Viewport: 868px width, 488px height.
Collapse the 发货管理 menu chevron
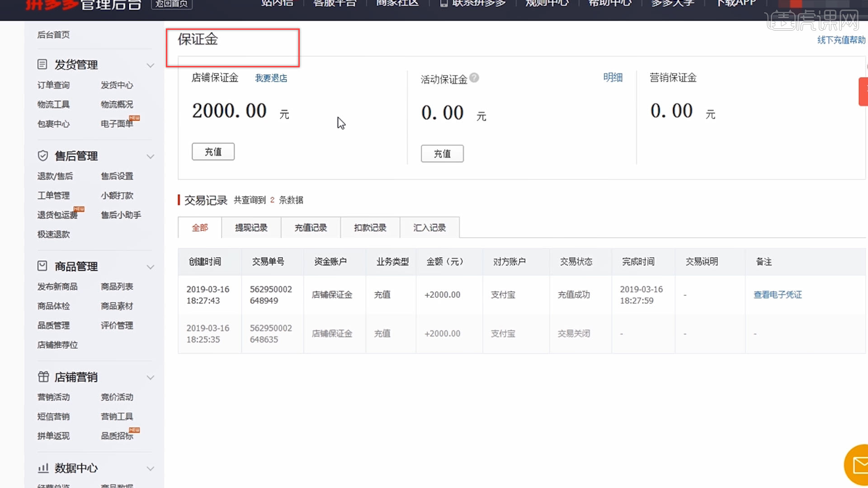tap(151, 66)
